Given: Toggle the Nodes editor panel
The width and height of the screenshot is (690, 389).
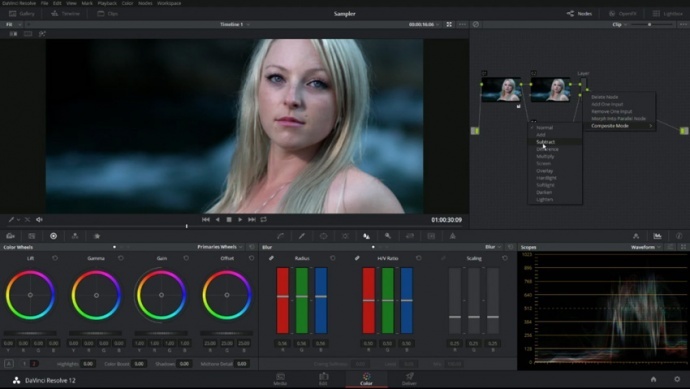Looking at the screenshot, I should pyautogui.click(x=579, y=13).
